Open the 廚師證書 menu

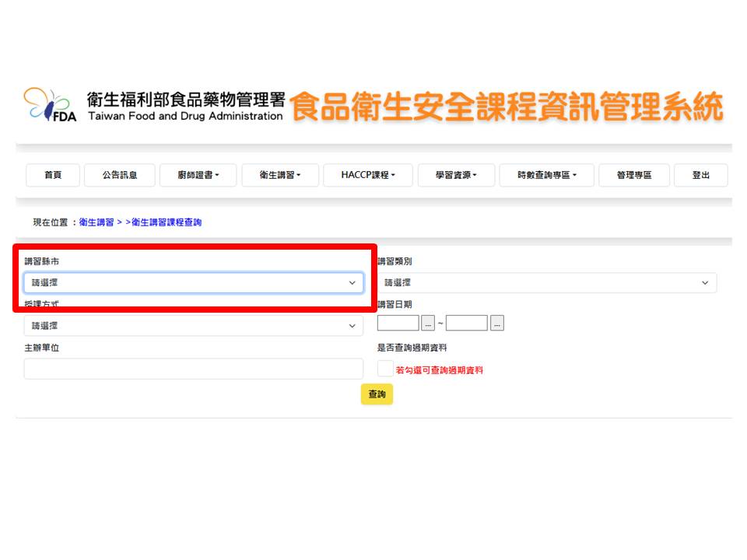198,176
